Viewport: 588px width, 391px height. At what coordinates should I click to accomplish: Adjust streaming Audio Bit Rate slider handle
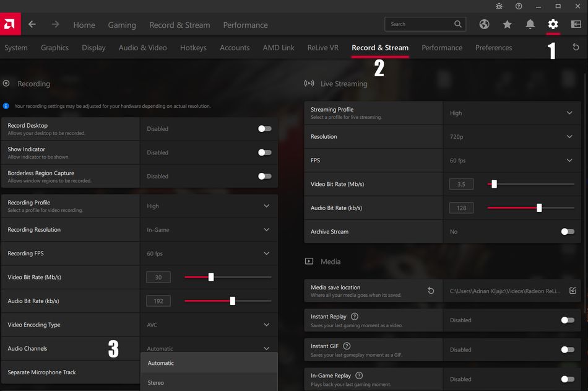click(x=539, y=208)
